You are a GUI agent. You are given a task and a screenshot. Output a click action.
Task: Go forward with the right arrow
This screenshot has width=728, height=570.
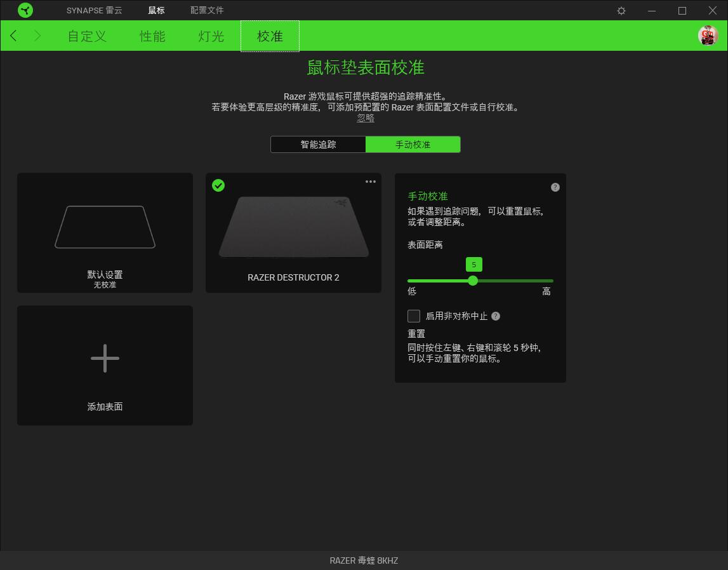(x=37, y=36)
